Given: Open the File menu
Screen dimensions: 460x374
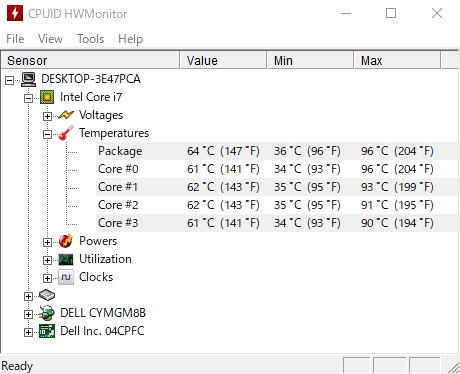Looking at the screenshot, I should point(15,39).
